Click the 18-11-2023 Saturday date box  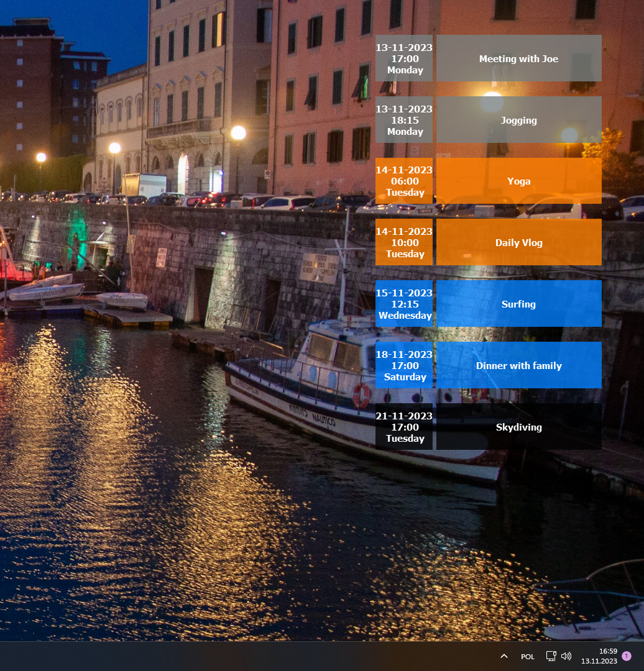click(404, 365)
